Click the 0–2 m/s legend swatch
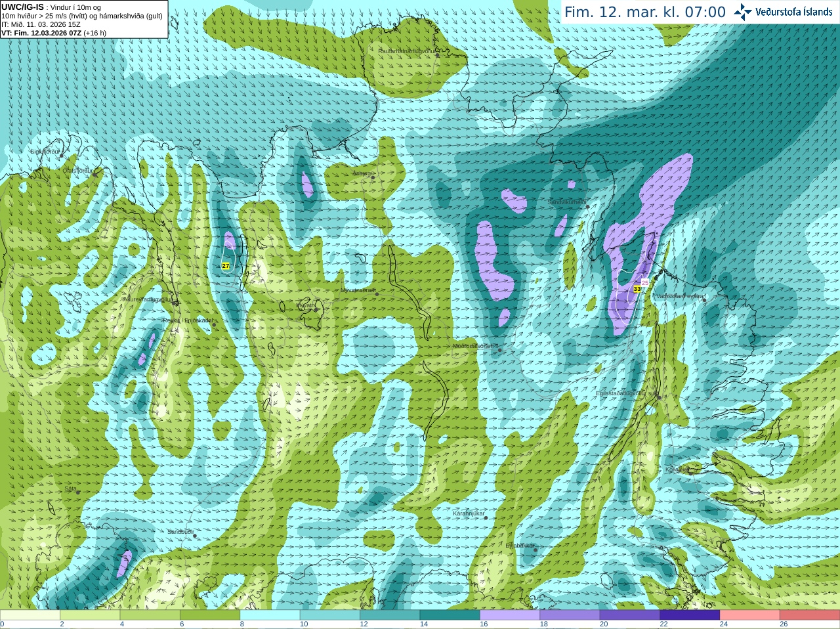Image resolution: width=840 pixels, height=629 pixels. coord(30,615)
